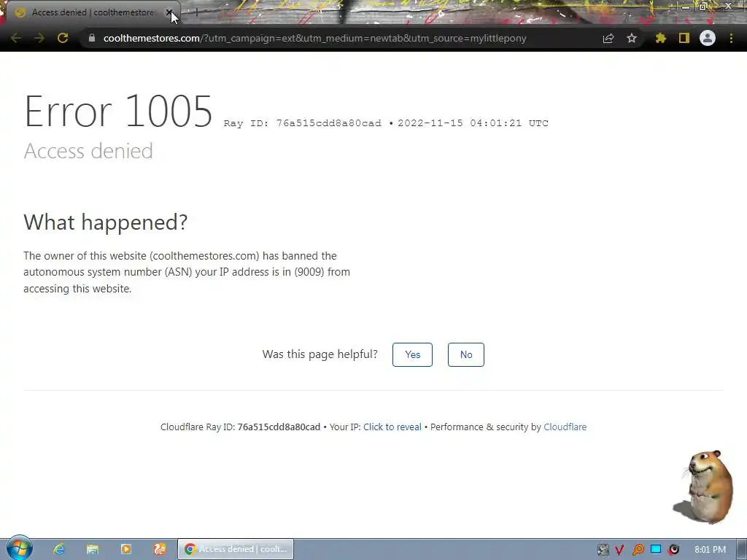747x560 pixels.
Task: Click the round recorder tray icon
Action: [673, 550]
